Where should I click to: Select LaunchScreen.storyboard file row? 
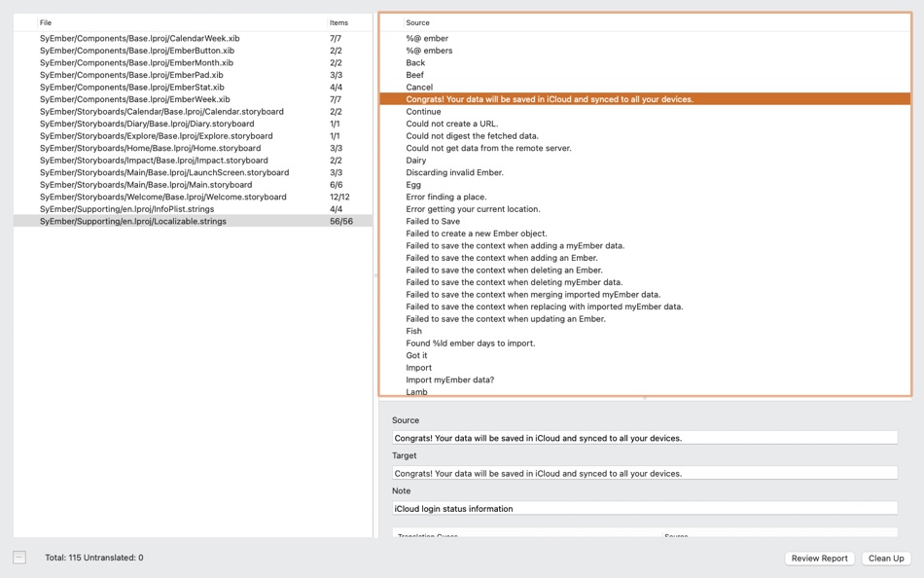point(193,172)
